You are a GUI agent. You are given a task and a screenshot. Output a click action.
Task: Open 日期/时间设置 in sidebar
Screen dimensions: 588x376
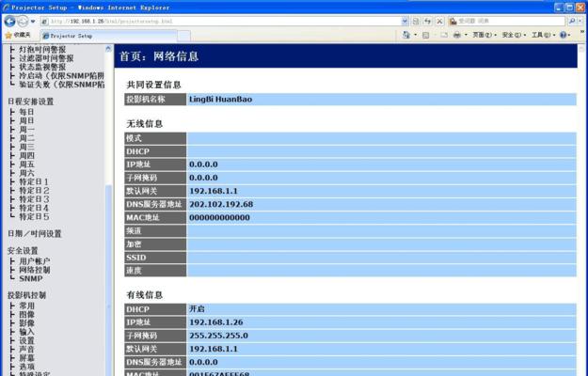pyautogui.click(x=35, y=234)
